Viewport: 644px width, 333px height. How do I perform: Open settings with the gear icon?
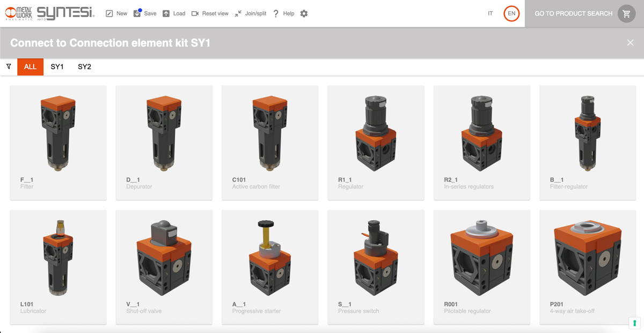[x=304, y=13]
